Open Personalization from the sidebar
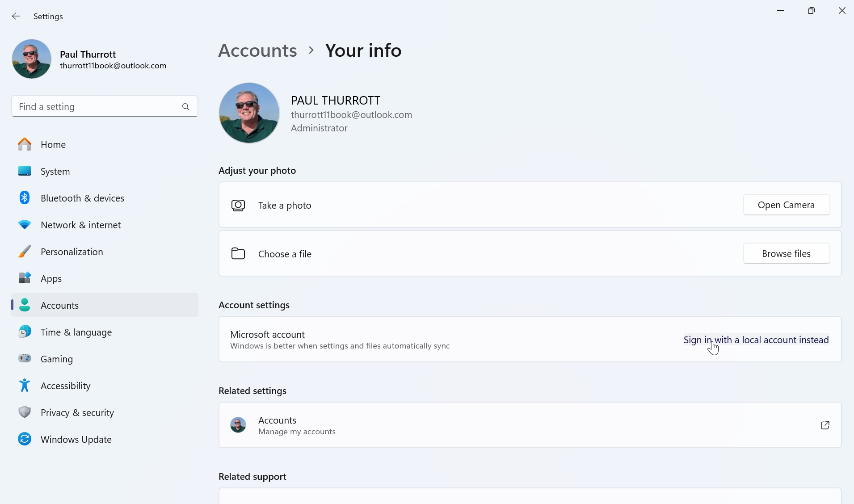The width and height of the screenshot is (854, 504). [x=72, y=252]
